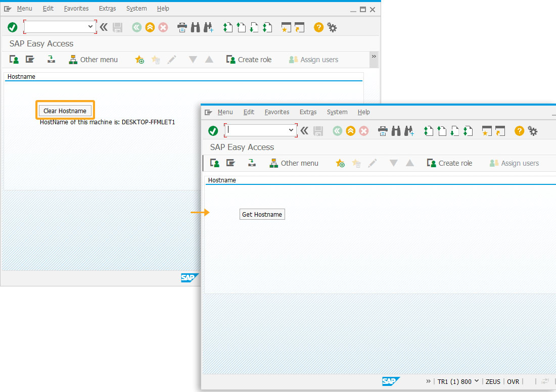
Task: Click First Page icon in back window
Action: click(x=227, y=27)
